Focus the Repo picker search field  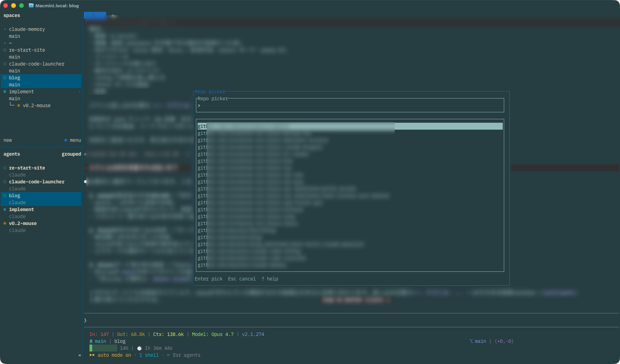pyautogui.click(x=350, y=105)
